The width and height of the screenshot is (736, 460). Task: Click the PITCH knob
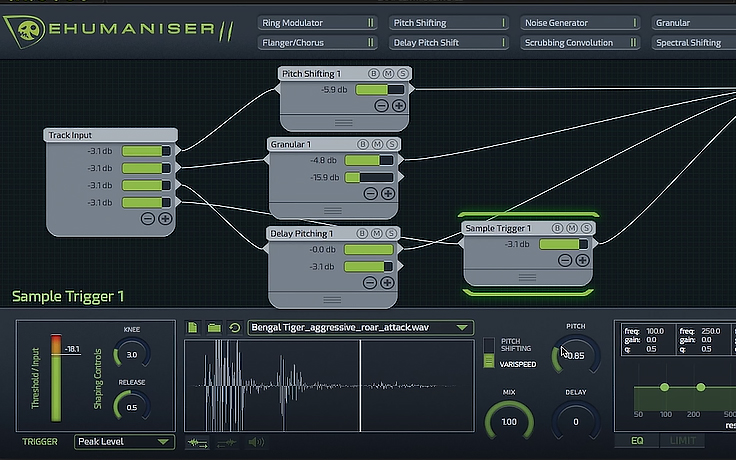(x=576, y=355)
